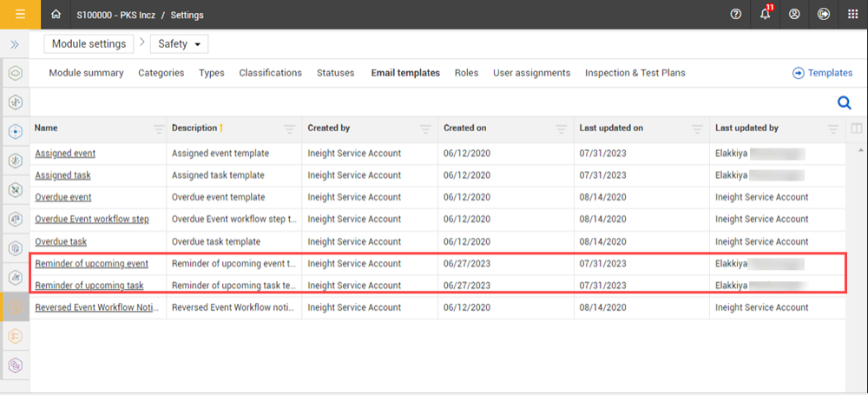868x395 pixels.
Task: Open the Name column filter menu
Action: point(158,128)
